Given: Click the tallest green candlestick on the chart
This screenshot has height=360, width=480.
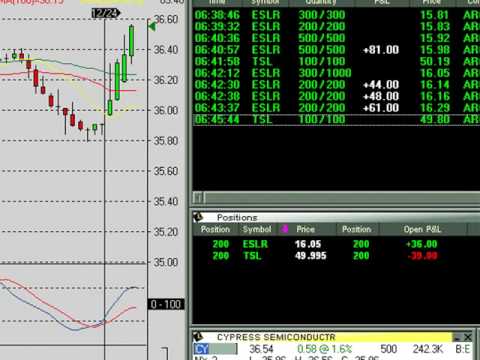Looking at the screenshot, I should click(x=117, y=81).
